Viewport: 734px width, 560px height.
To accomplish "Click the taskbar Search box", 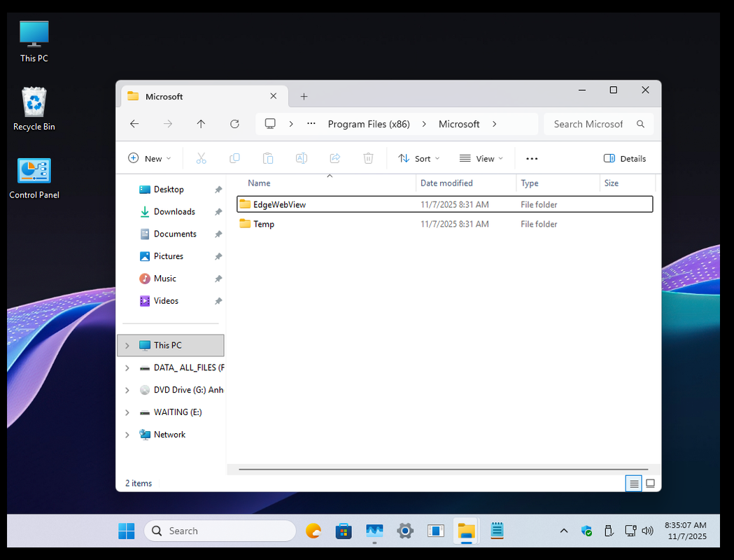I will [x=220, y=531].
